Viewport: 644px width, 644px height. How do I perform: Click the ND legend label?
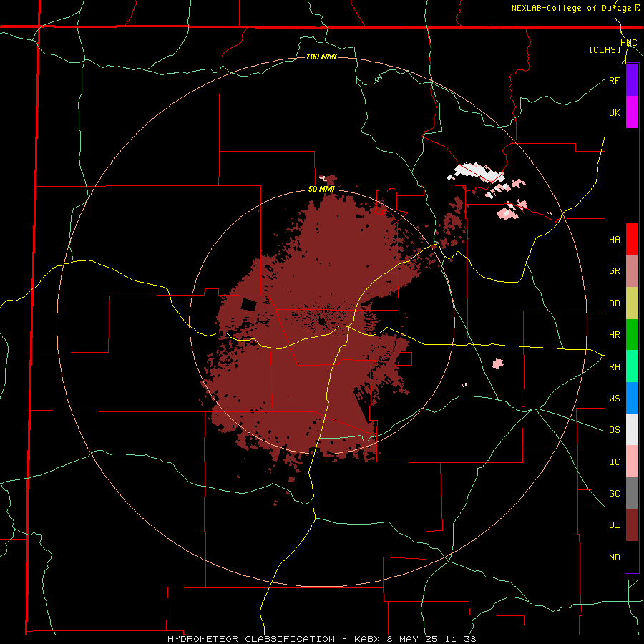(614, 557)
